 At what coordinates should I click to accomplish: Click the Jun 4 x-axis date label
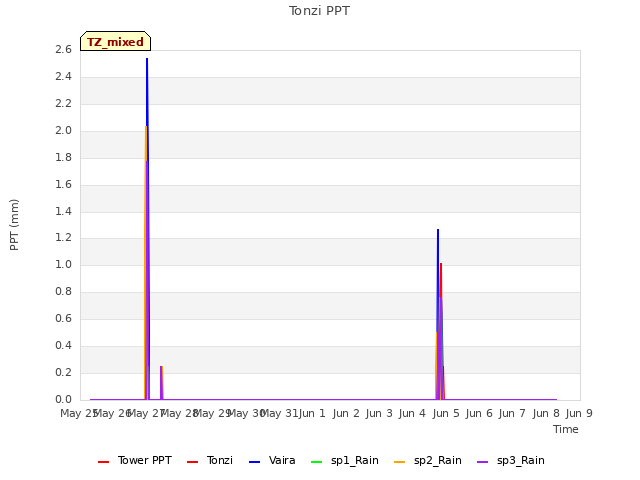click(x=412, y=413)
